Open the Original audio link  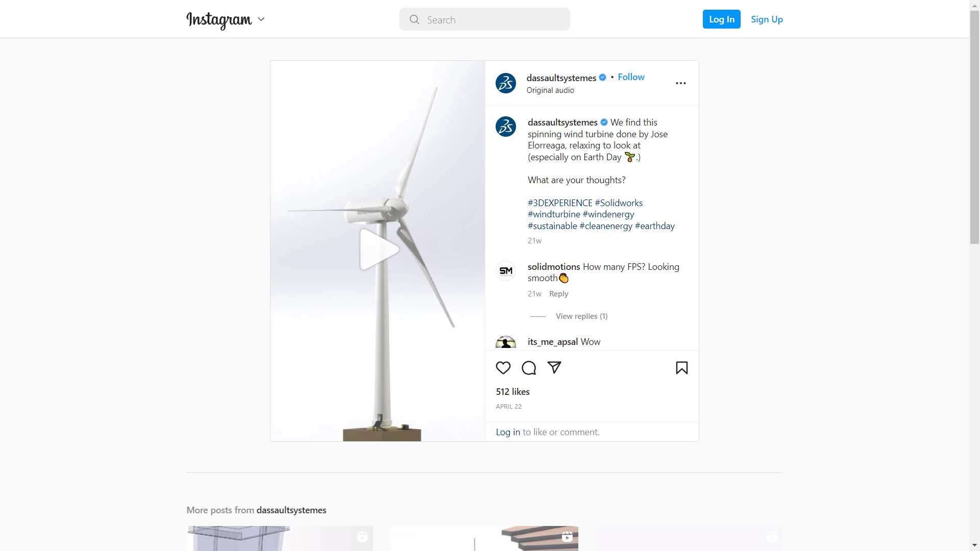pyautogui.click(x=550, y=90)
